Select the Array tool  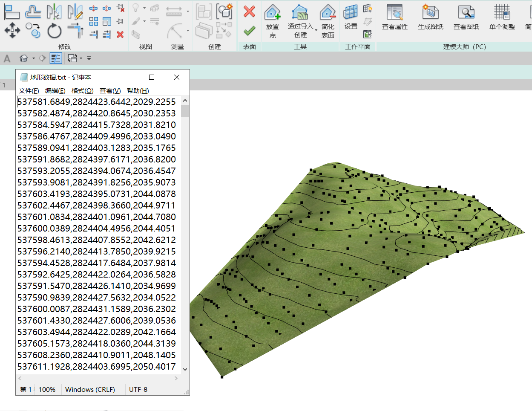[x=94, y=21]
